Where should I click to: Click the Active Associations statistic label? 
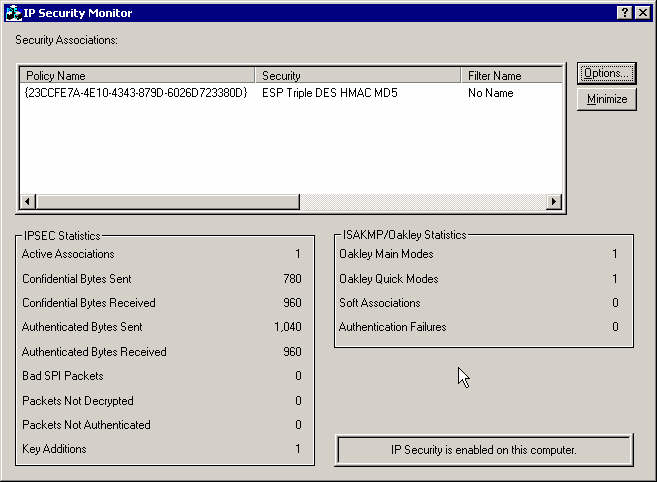tap(68, 255)
